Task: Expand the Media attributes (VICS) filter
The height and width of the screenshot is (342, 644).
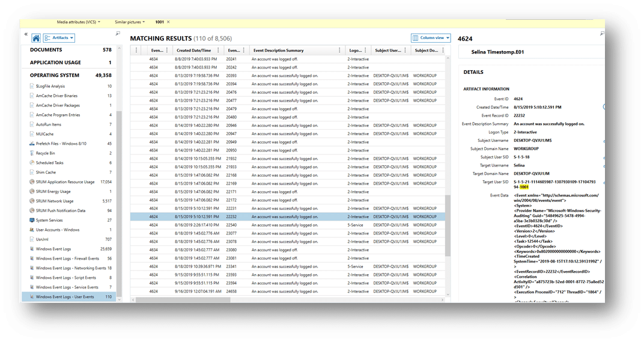Action: (78, 22)
